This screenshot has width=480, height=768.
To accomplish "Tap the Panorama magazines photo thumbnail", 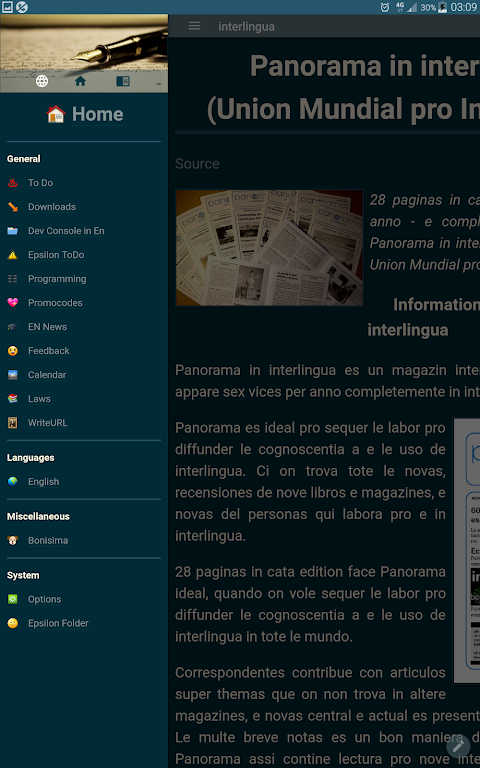I will pos(269,248).
